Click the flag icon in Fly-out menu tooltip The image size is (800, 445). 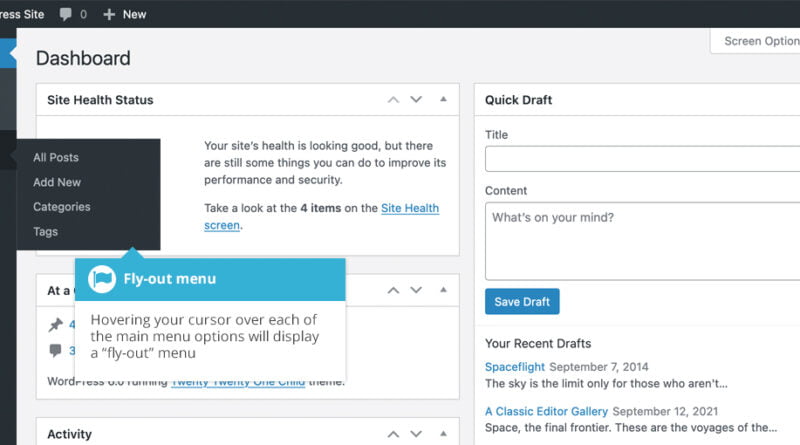[102, 279]
